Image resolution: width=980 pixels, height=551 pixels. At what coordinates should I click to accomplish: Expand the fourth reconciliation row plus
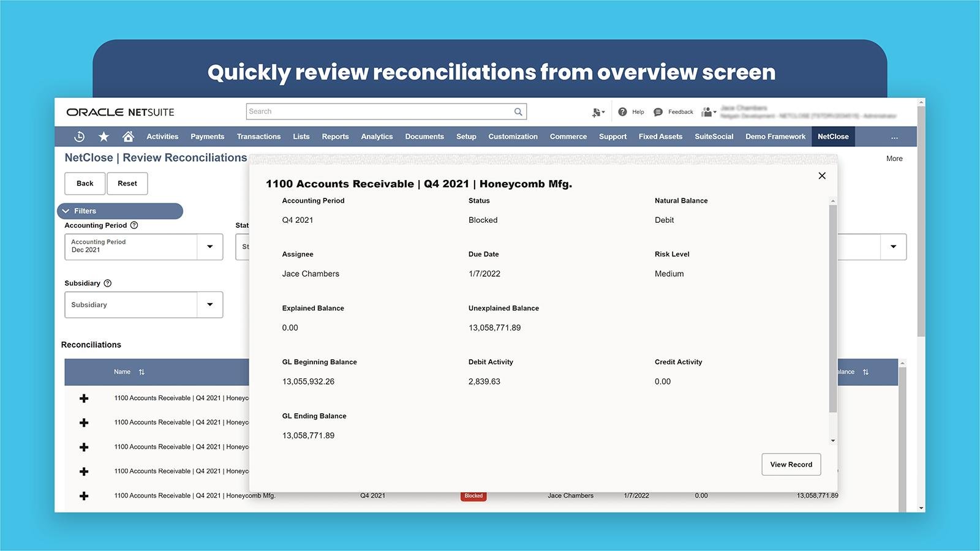tap(84, 471)
